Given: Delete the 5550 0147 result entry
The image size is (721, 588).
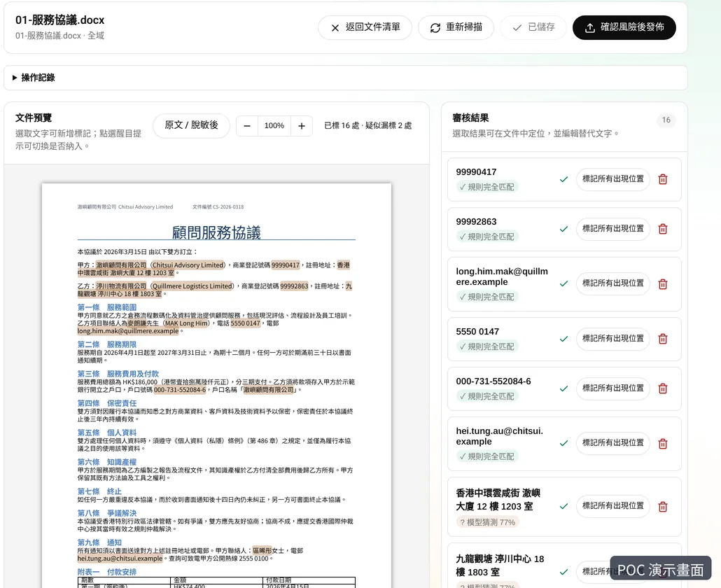Looking at the screenshot, I should click(663, 339).
